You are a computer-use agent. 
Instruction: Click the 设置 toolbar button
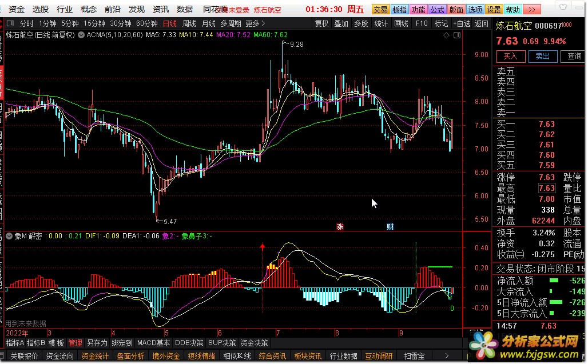[x=494, y=9]
